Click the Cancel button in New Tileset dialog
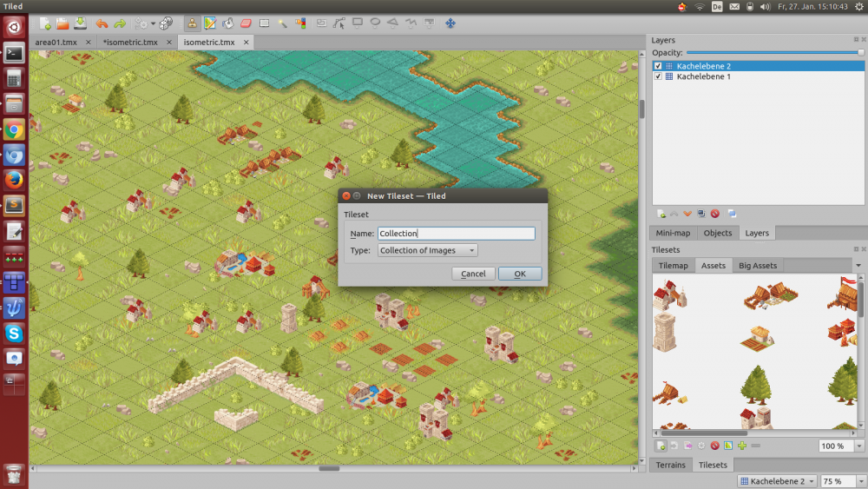The image size is (868, 489). pos(473,274)
